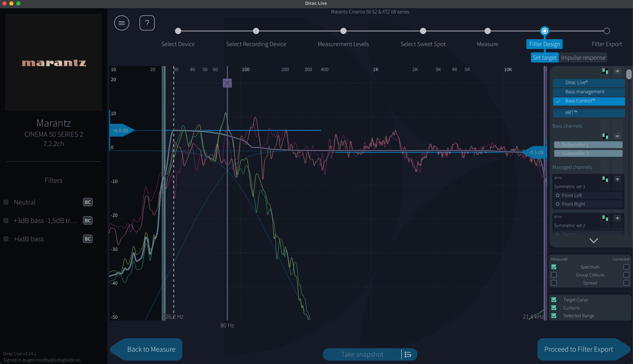Open the hamburger main menu

[x=122, y=23]
